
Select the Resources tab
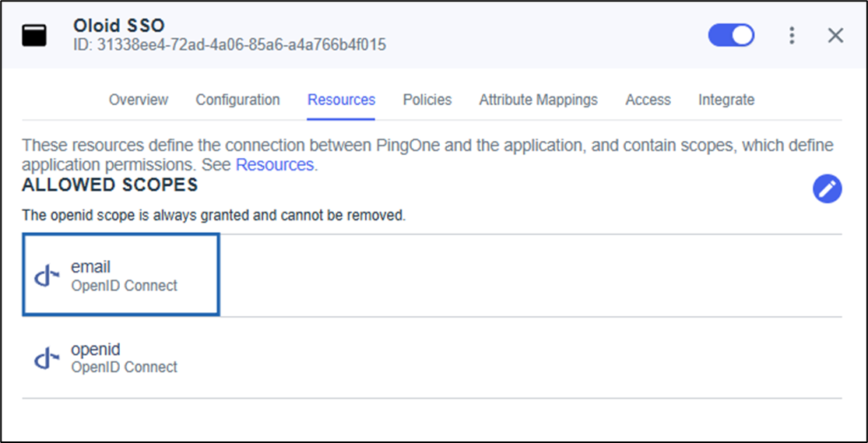pyautogui.click(x=342, y=100)
